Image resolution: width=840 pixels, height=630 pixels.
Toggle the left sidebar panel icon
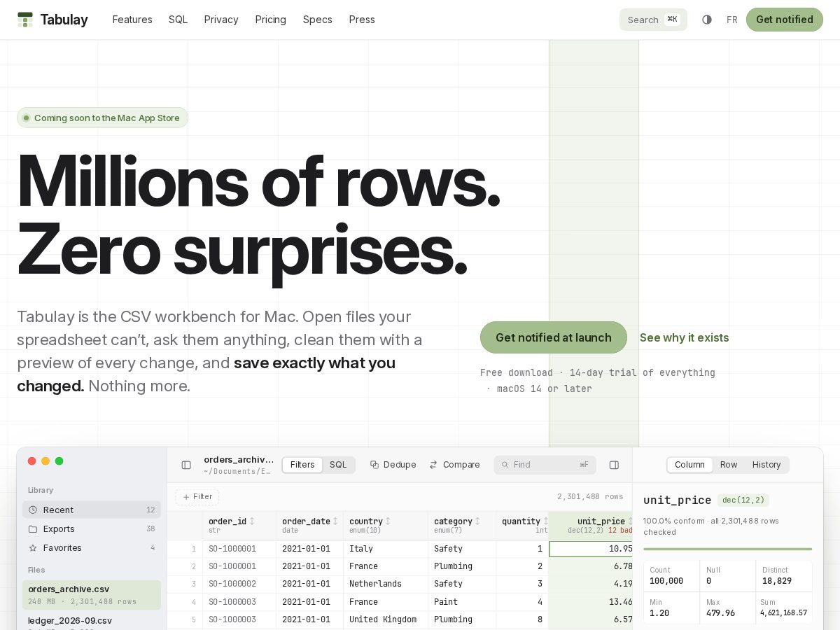(x=186, y=465)
